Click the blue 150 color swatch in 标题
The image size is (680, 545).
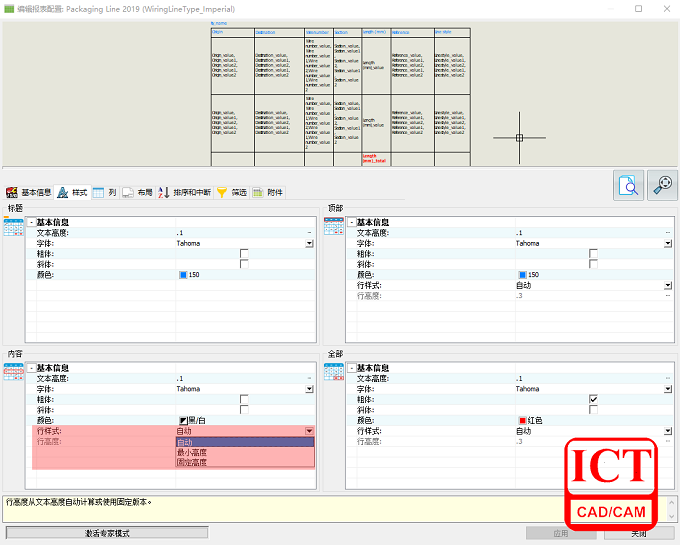coord(183,275)
